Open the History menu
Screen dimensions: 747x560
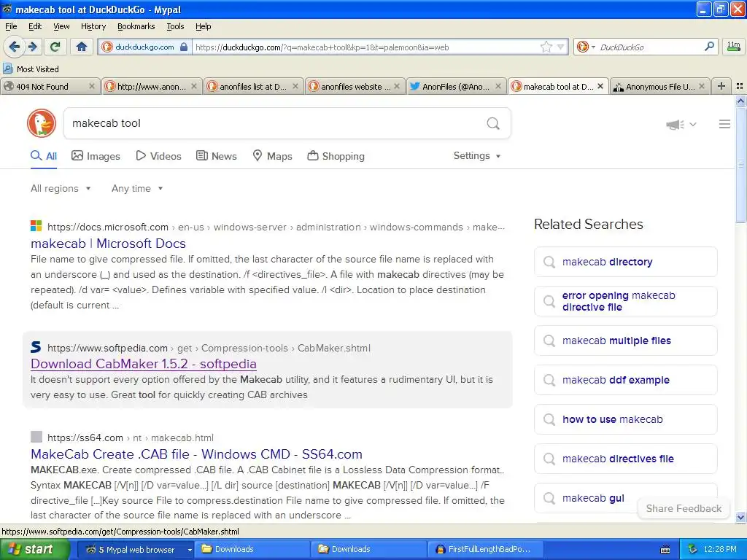[93, 26]
